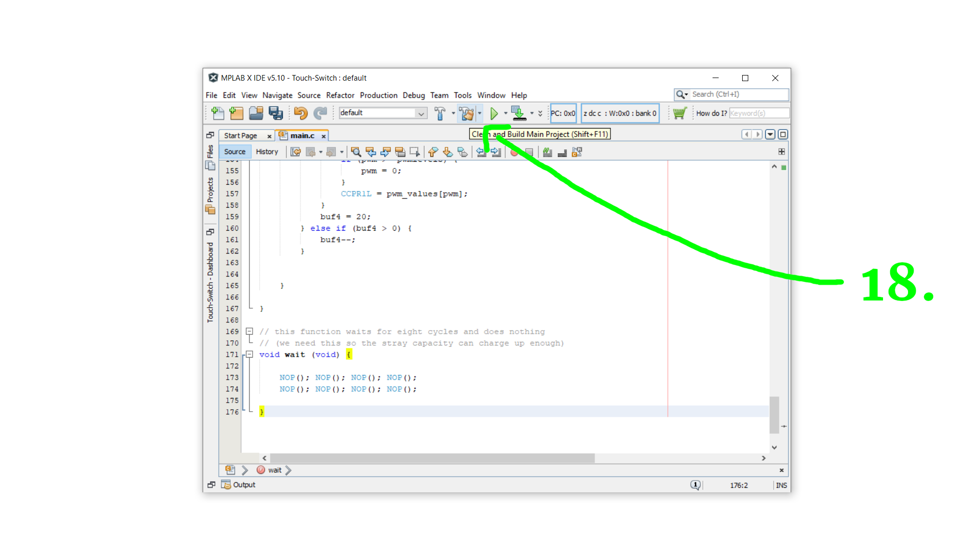
Task: Toggle Source view button in editor
Action: (235, 152)
